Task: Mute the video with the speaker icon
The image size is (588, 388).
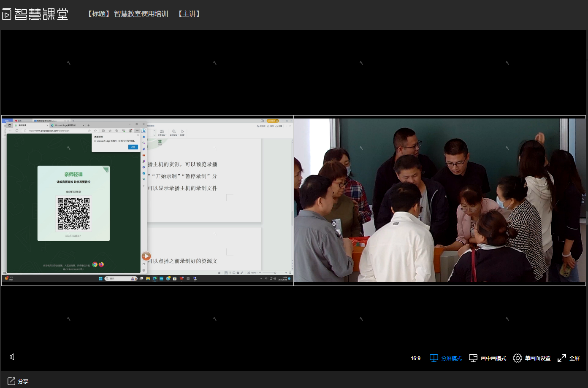Action: pos(12,357)
